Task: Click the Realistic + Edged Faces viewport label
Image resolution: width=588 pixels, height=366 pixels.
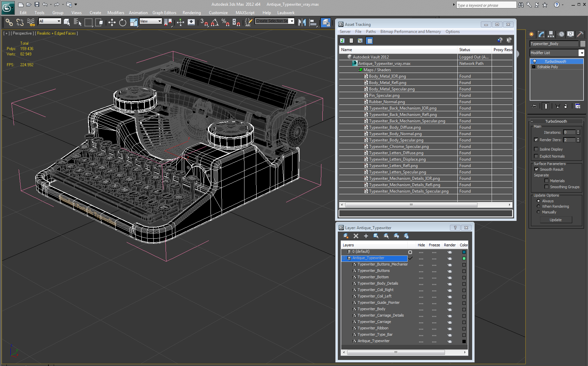Action: tap(56, 33)
